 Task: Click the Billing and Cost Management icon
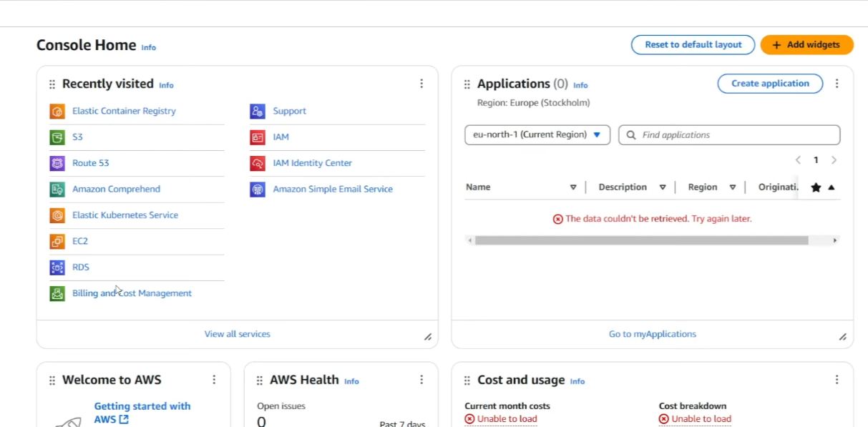click(x=57, y=293)
